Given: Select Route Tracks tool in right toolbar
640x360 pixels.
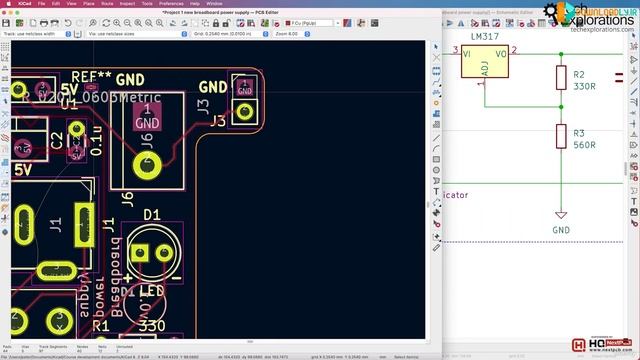Looking at the screenshot, I should 436,82.
